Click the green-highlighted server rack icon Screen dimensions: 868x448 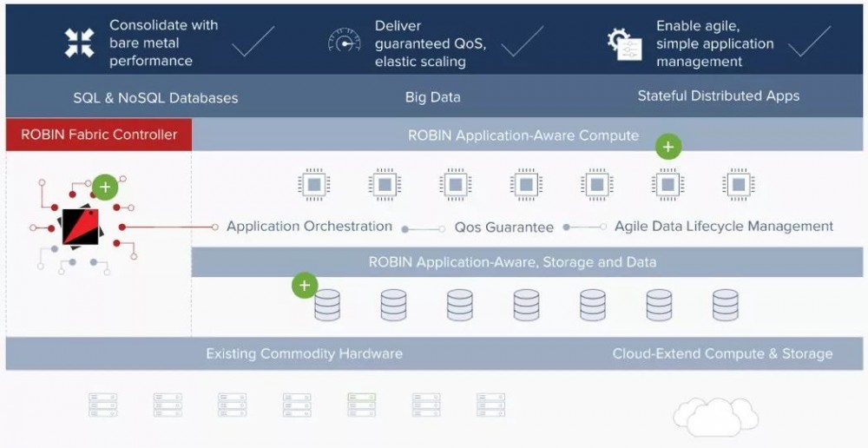361,405
